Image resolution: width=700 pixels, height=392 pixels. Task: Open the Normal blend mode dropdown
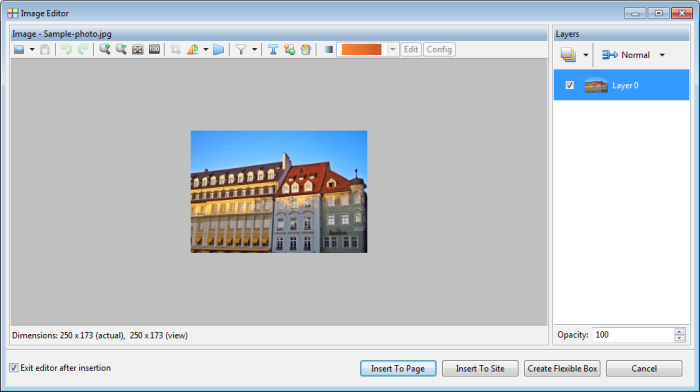coord(633,55)
